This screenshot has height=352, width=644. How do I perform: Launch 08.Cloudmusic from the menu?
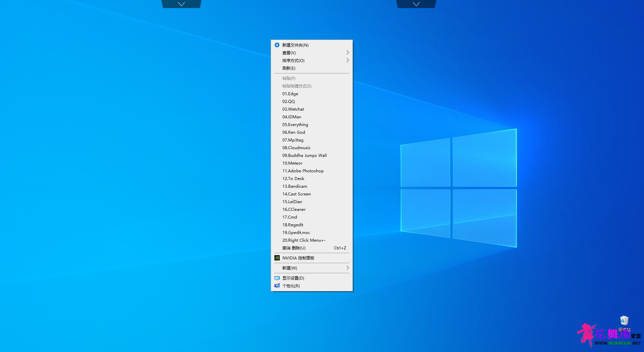click(312, 148)
